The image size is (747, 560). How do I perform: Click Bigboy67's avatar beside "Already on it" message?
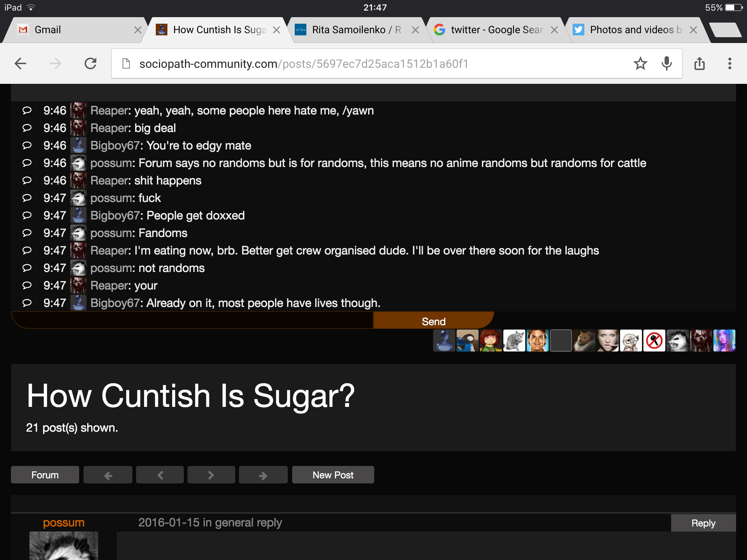point(78,303)
